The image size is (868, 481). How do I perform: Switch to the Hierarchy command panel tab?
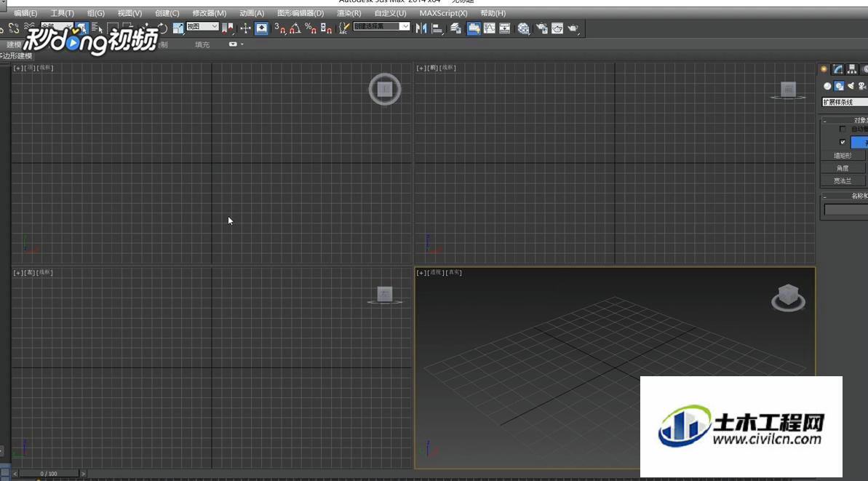(x=852, y=69)
